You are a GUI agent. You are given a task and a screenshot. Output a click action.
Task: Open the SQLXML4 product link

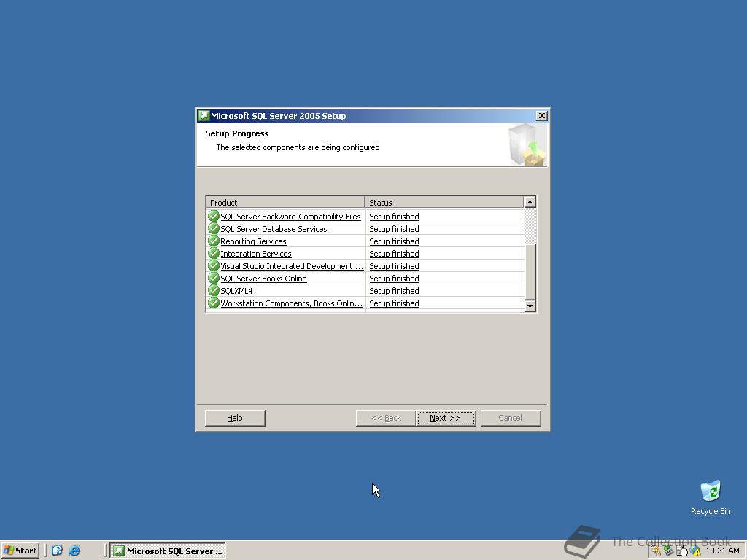(237, 291)
